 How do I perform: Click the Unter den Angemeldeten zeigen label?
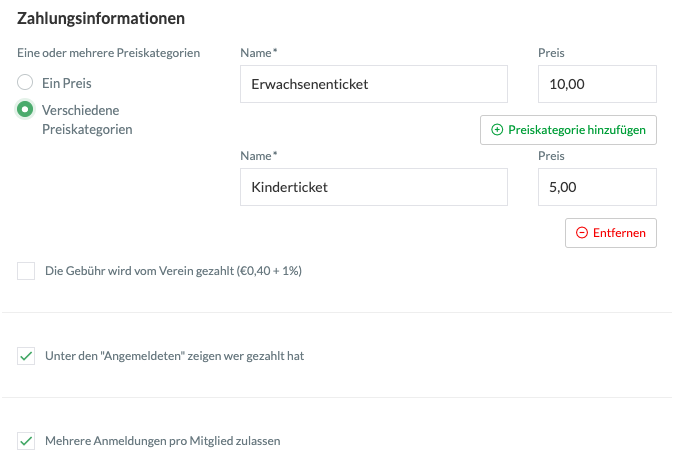pyautogui.click(x=174, y=356)
